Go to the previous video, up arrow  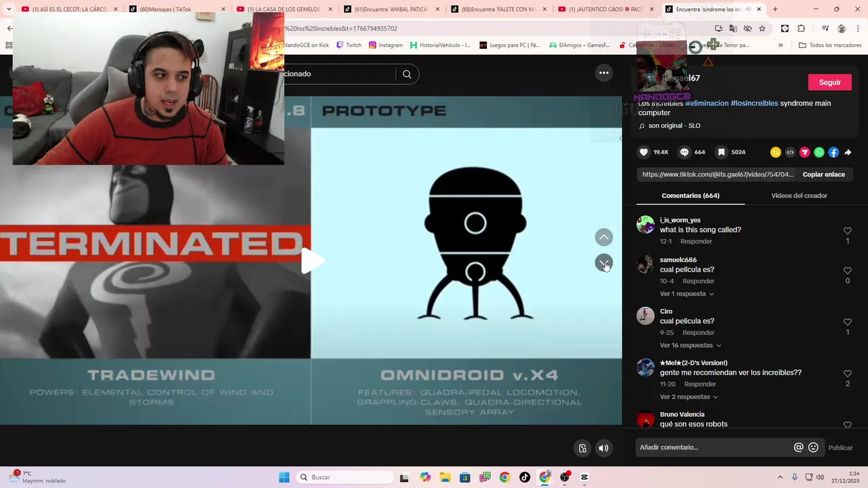[x=604, y=237]
